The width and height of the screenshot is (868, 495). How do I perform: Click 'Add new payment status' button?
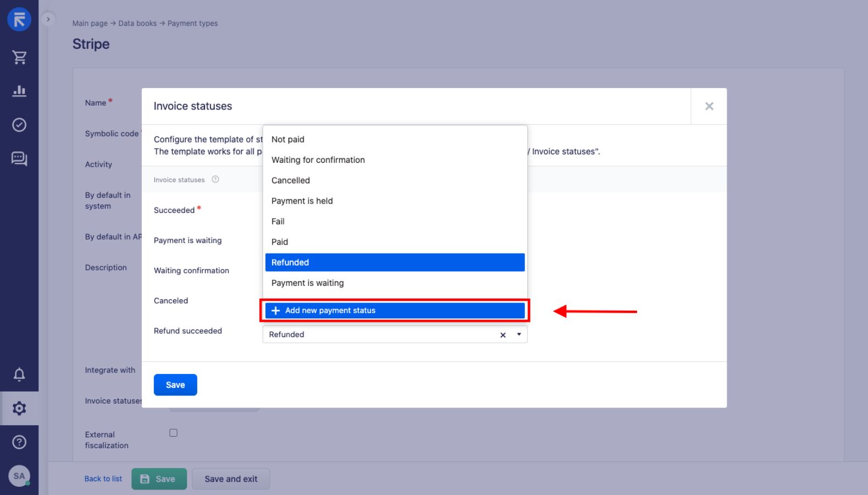pos(395,311)
